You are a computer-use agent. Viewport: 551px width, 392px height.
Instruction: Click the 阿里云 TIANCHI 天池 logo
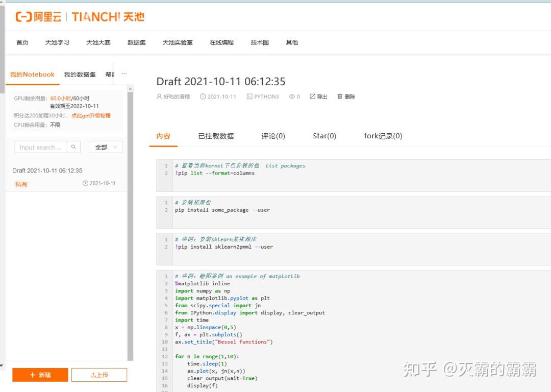click(79, 16)
